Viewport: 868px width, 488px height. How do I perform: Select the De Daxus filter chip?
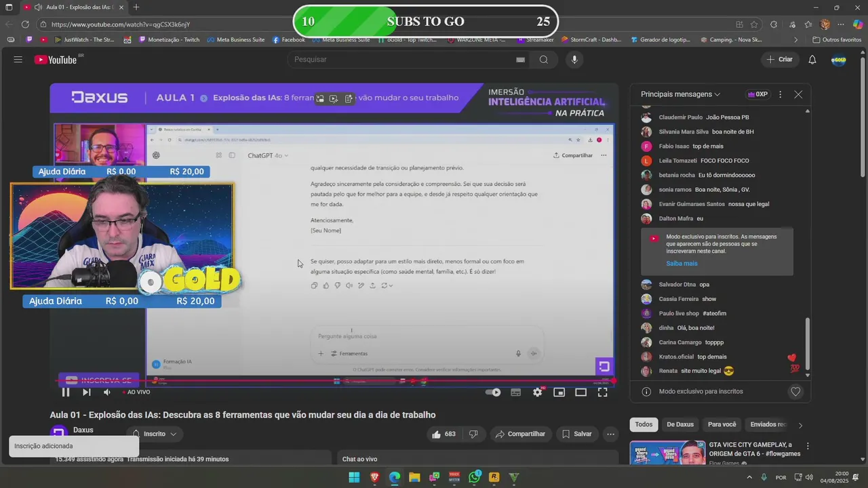coord(680,424)
